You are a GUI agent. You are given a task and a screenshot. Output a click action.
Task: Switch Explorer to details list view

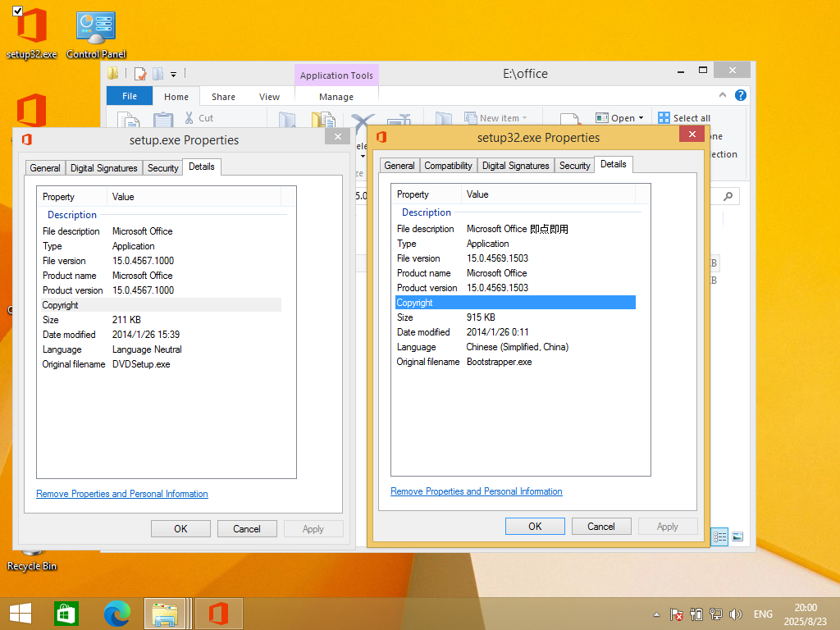click(720, 537)
